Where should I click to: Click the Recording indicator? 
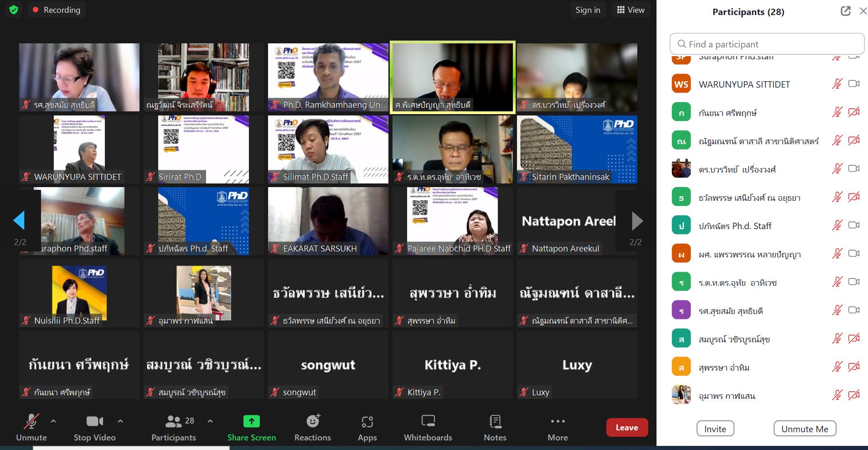tap(57, 10)
